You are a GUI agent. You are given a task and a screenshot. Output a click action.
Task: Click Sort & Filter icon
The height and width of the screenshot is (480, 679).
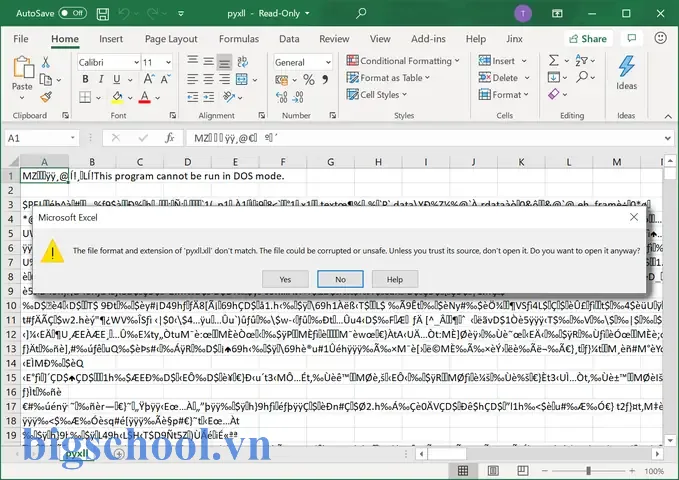(x=582, y=60)
